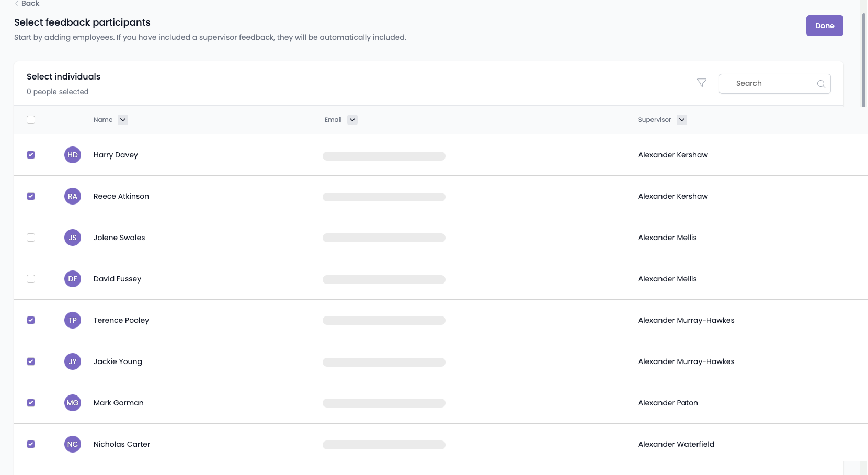Screen dimensions: 868x475
Task: Click David Fussey's DF avatar
Action: tap(73, 279)
